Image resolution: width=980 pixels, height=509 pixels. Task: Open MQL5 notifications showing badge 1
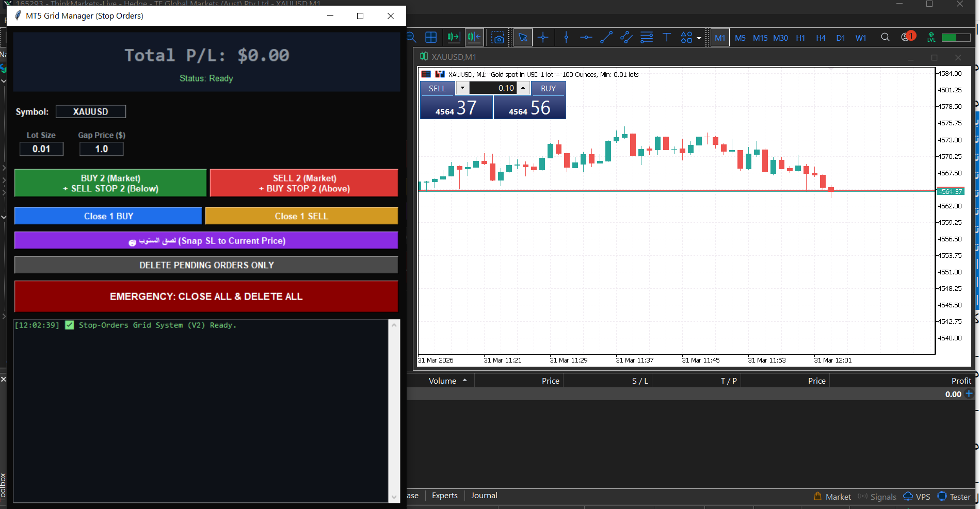[907, 37]
